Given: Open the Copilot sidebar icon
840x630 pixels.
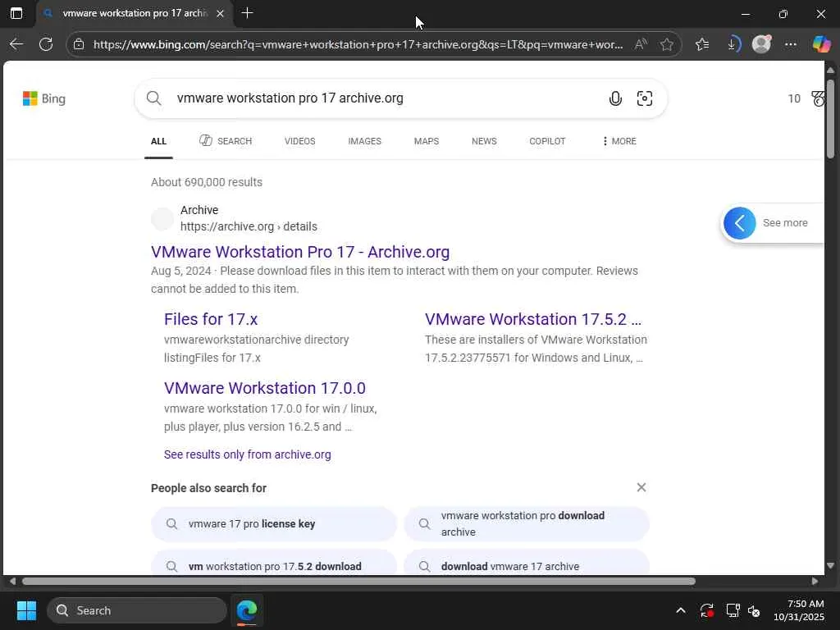Looking at the screenshot, I should click(820, 44).
